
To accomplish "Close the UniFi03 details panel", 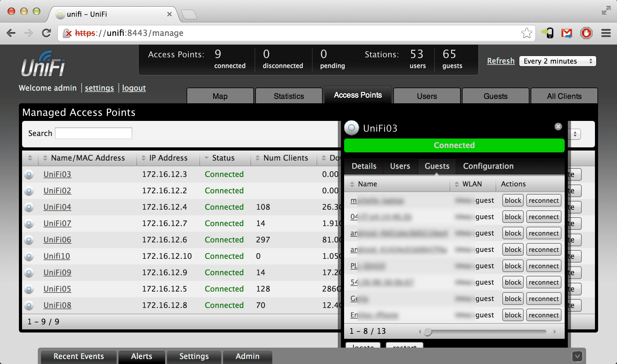I will pyautogui.click(x=558, y=127).
